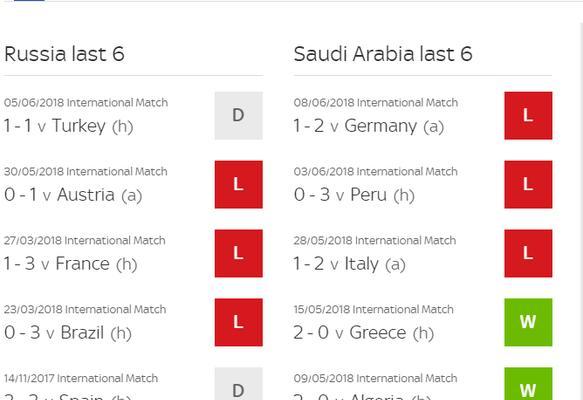Open the 1-1 v Turkey result
583x400 pixels.
tap(69, 126)
